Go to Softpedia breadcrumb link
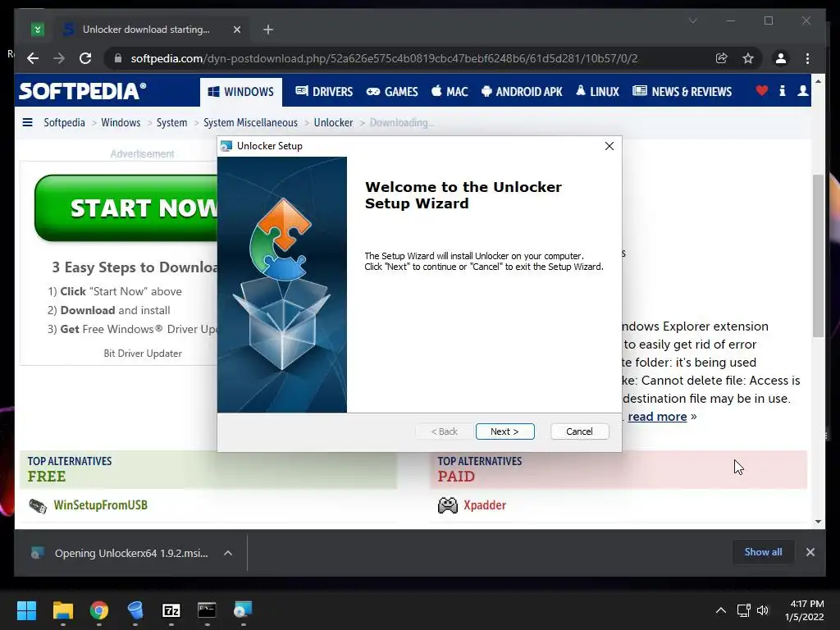 pyautogui.click(x=64, y=123)
